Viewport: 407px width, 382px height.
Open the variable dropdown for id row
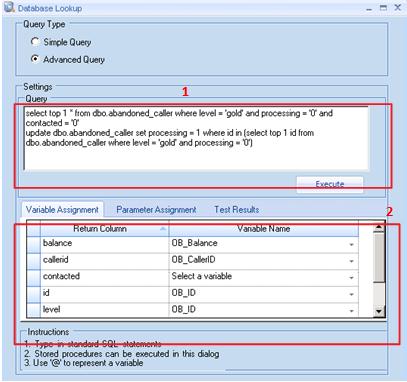coord(351,294)
